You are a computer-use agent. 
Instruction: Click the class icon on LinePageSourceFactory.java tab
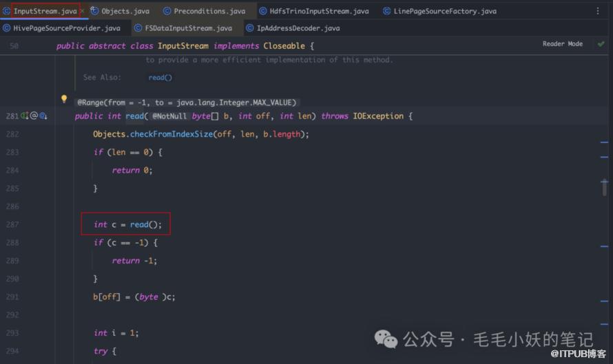[x=387, y=12]
